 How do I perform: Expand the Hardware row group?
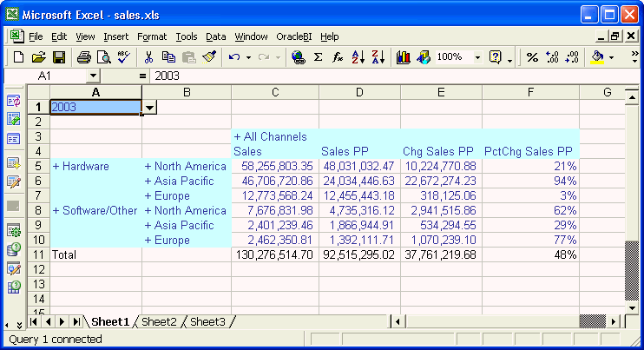[x=56, y=166]
